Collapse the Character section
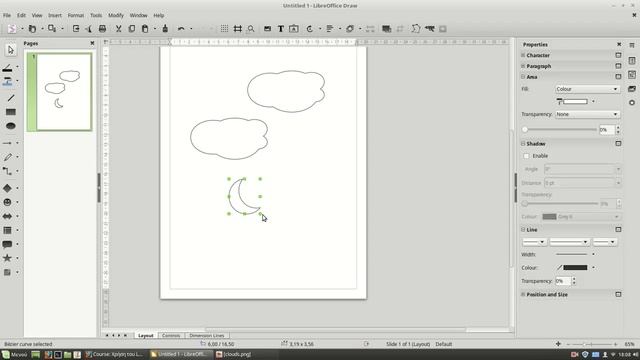Screen dimensions: 640x360 (x=523, y=55)
